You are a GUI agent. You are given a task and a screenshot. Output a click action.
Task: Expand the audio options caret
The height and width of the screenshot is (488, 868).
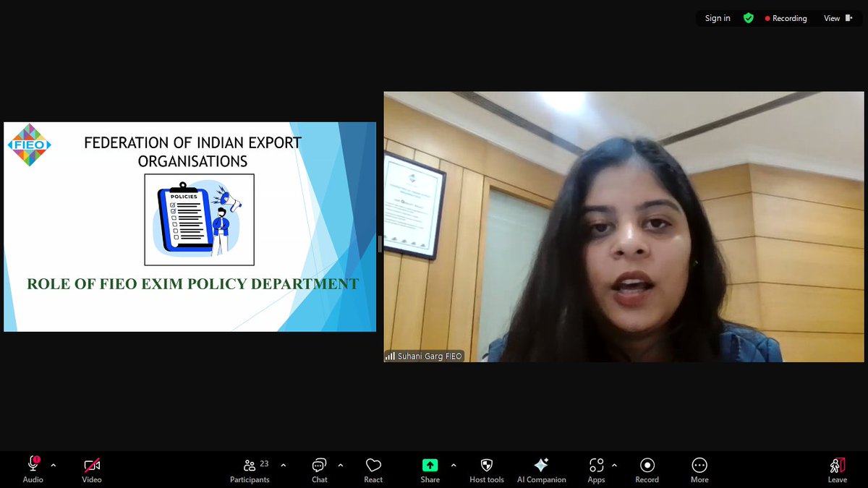click(53, 465)
